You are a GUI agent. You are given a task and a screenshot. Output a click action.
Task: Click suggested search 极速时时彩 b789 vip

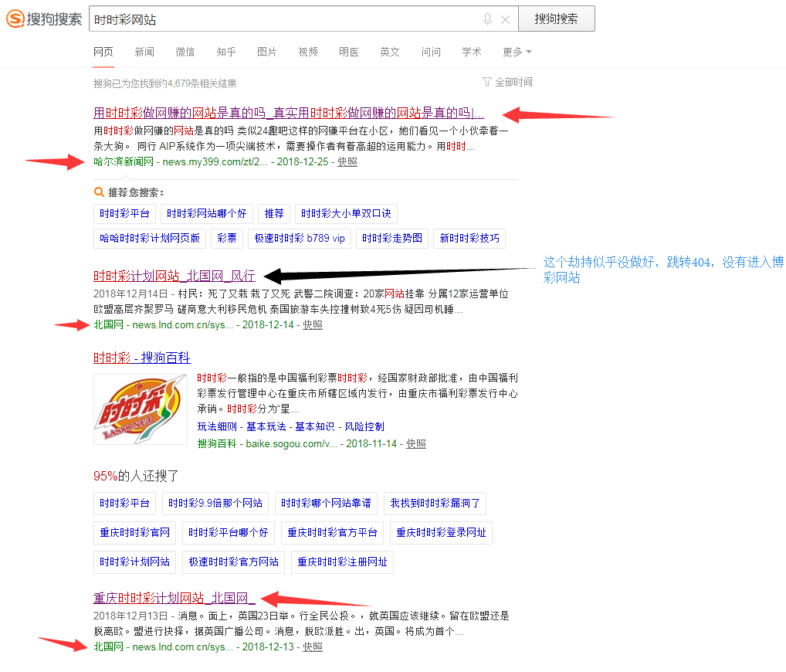point(300,238)
